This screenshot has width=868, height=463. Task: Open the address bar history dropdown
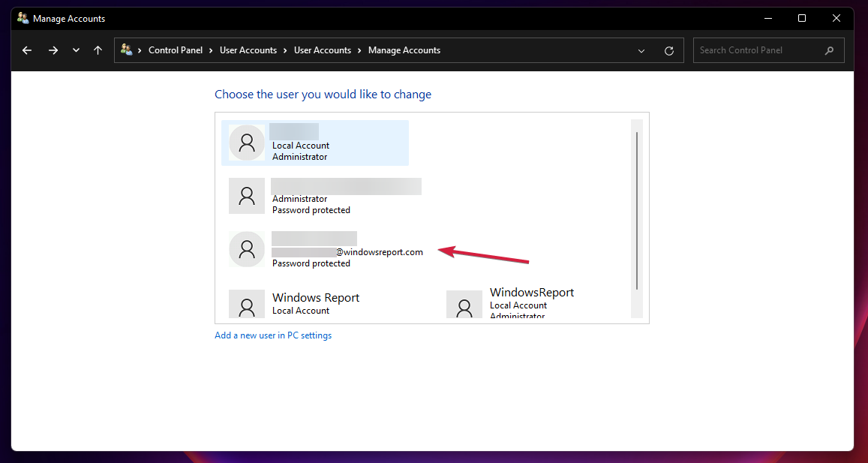tap(641, 51)
